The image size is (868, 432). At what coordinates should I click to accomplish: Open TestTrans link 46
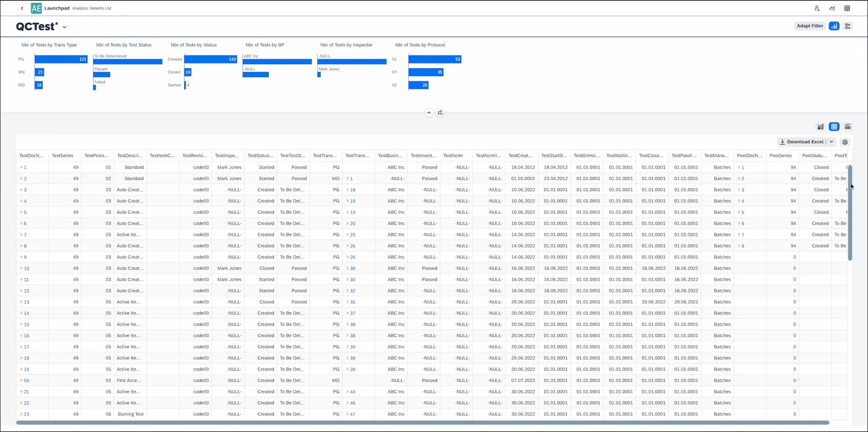tap(353, 403)
